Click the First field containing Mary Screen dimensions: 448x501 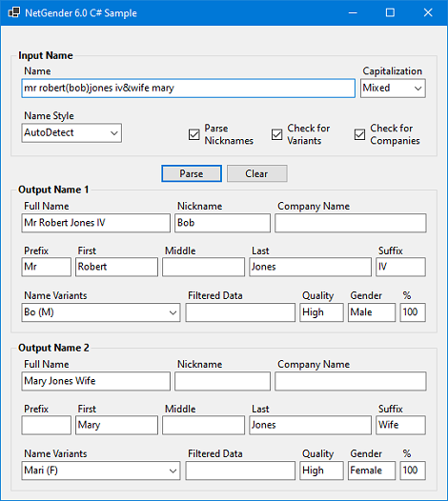pos(116,425)
